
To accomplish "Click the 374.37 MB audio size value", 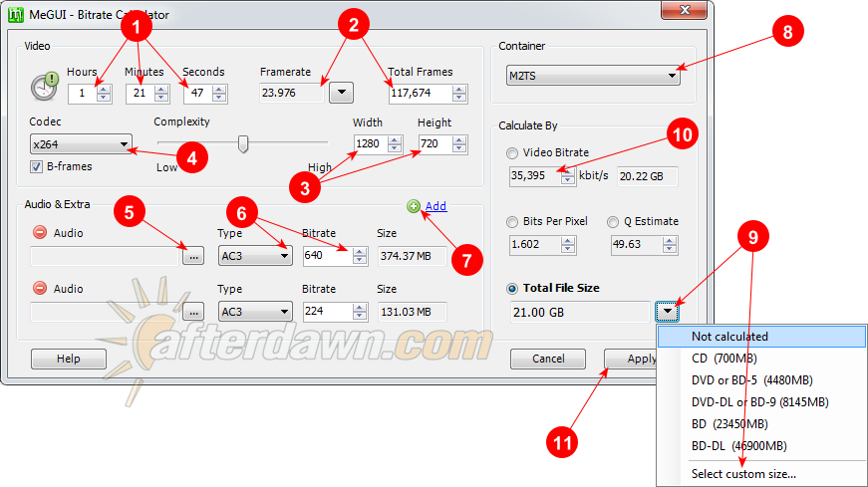I will tap(412, 256).
